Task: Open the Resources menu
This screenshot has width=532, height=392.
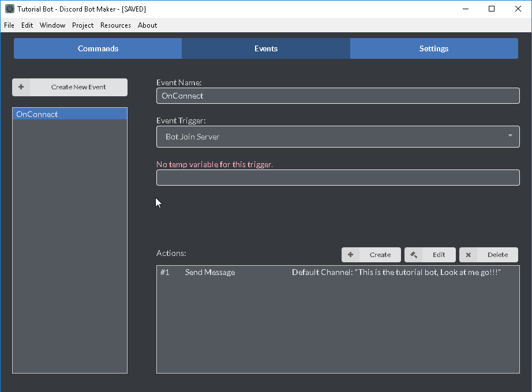Action: (x=115, y=25)
